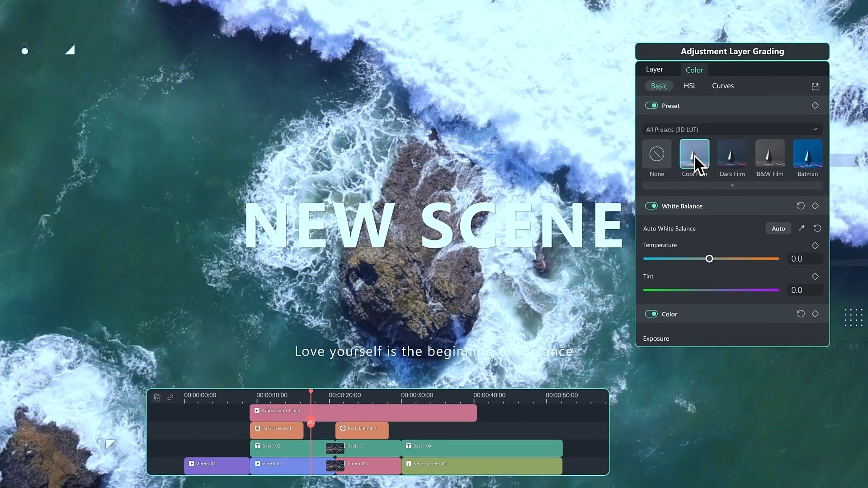Turn off the White Balance toggle

tap(651, 206)
